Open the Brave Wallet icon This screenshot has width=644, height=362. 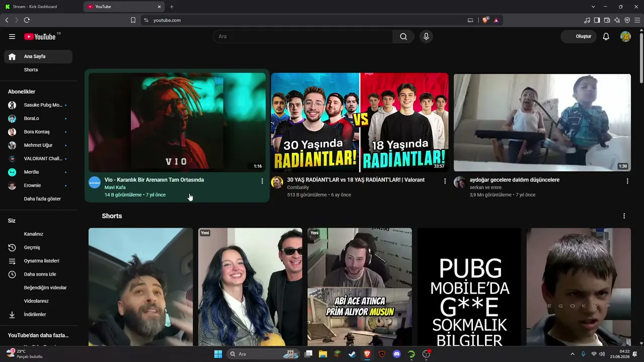click(x=607, y=20)
